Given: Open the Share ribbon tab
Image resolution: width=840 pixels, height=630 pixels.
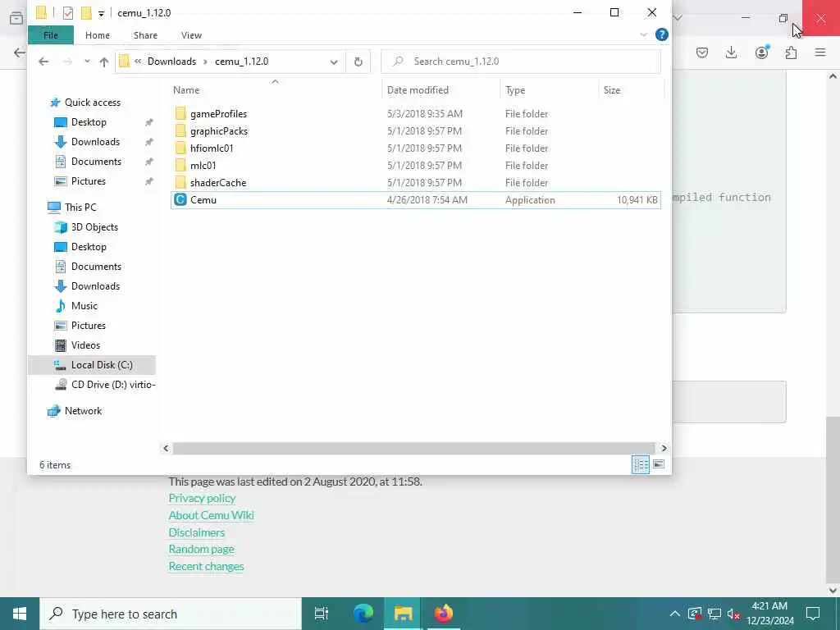Looking at the screenshot, I should tap(146, 35).
